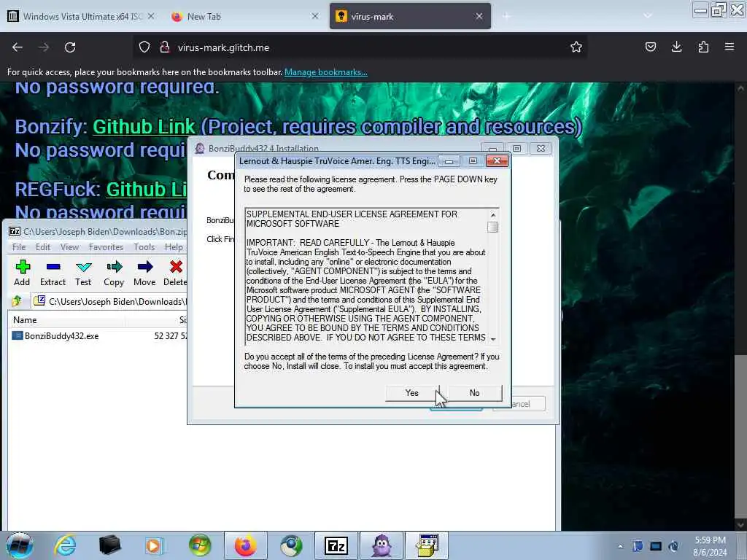
Task: Open the Tools menu in 7-Zip
Action: pos(144,246)
